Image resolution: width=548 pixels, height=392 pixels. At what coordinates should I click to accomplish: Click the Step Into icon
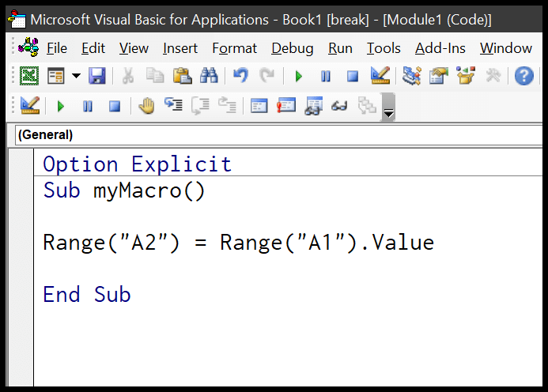[x=173, y=106]
